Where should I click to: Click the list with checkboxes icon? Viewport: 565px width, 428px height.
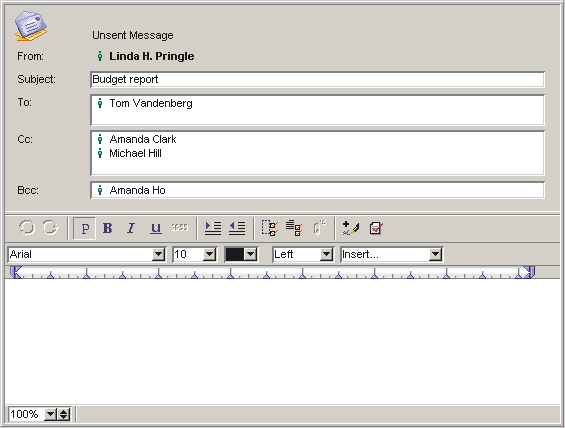click(x=294, y=228)
